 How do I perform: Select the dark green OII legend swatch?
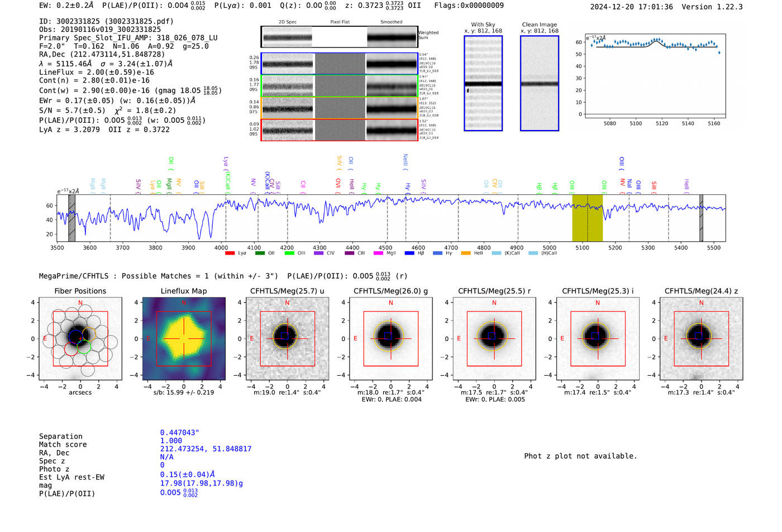coord(260,253)
